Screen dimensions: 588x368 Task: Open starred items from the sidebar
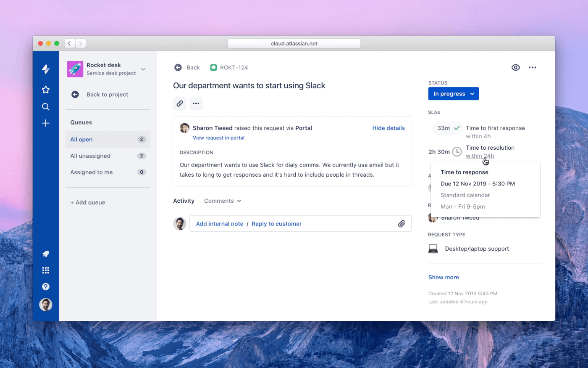click(46, 90)
